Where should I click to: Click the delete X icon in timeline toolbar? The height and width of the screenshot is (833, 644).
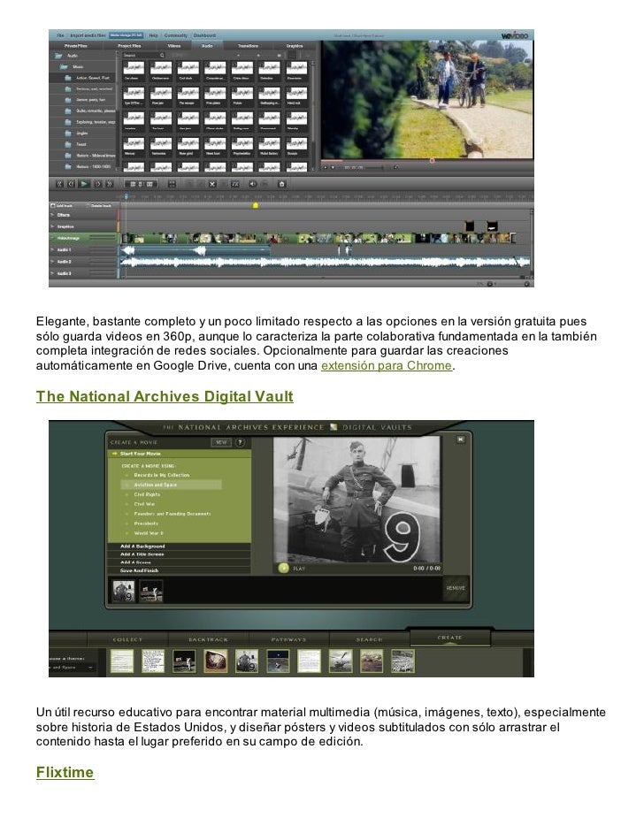(x=212, y=184)
